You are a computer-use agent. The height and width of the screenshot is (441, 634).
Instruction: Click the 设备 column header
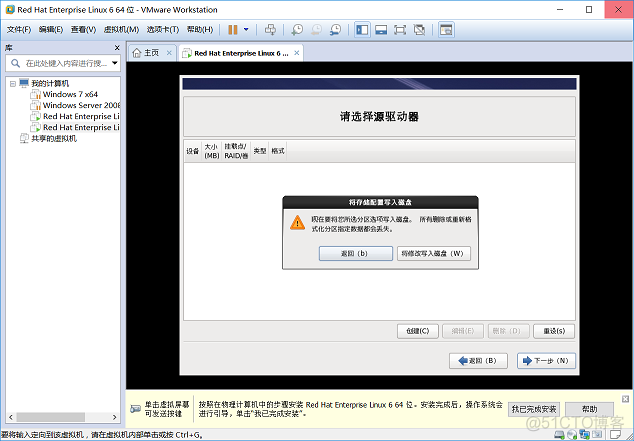(192, 151)
